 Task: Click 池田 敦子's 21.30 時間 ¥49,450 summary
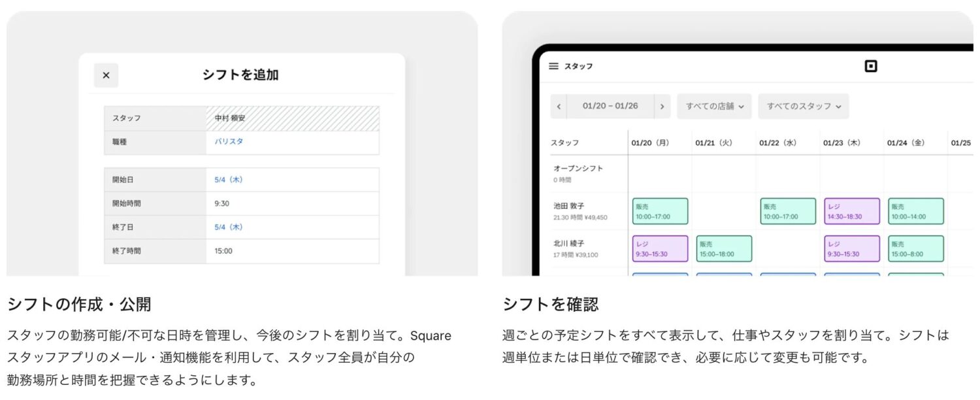point(580,217)
